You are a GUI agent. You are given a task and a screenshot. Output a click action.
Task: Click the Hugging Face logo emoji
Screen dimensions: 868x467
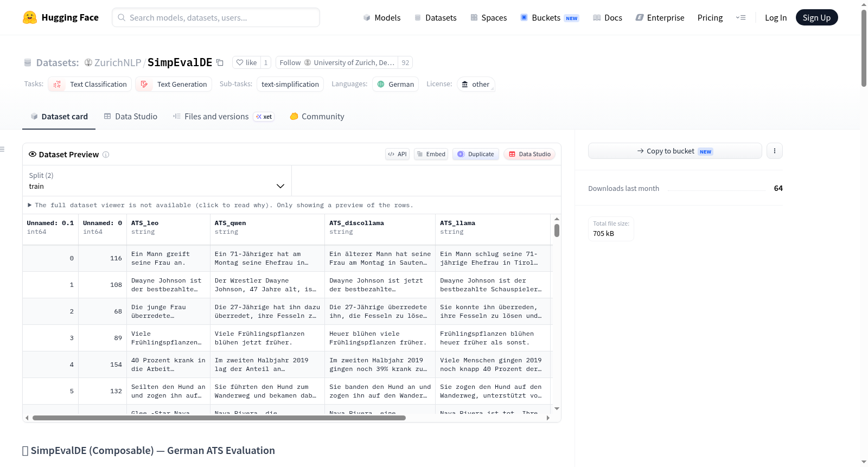pos(30,17)
